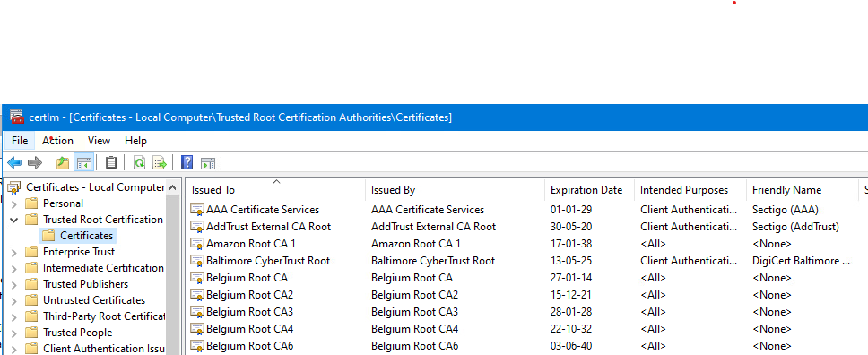The width and height of the screenshot is (868, 355).
Task: Expand the Personal store node
Action: [x=14, y=203]
